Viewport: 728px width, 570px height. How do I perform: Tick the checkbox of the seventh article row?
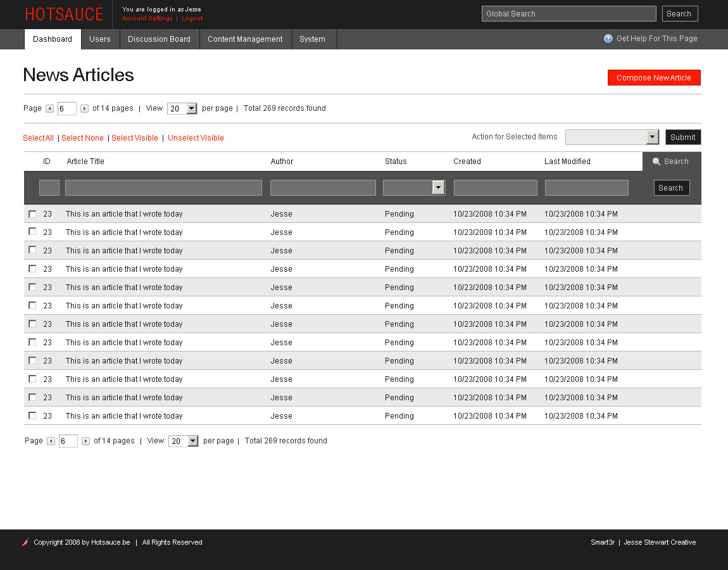pyautogui.click(x=32, y=324)
